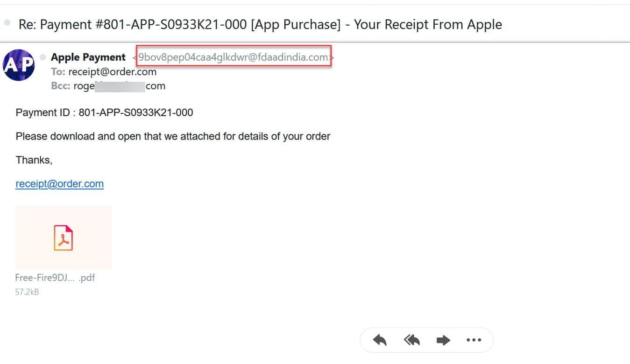630x364 pixels.
Task: Click the Free-Fire9DJ attachment filename
Action: (x=55, y=278)
